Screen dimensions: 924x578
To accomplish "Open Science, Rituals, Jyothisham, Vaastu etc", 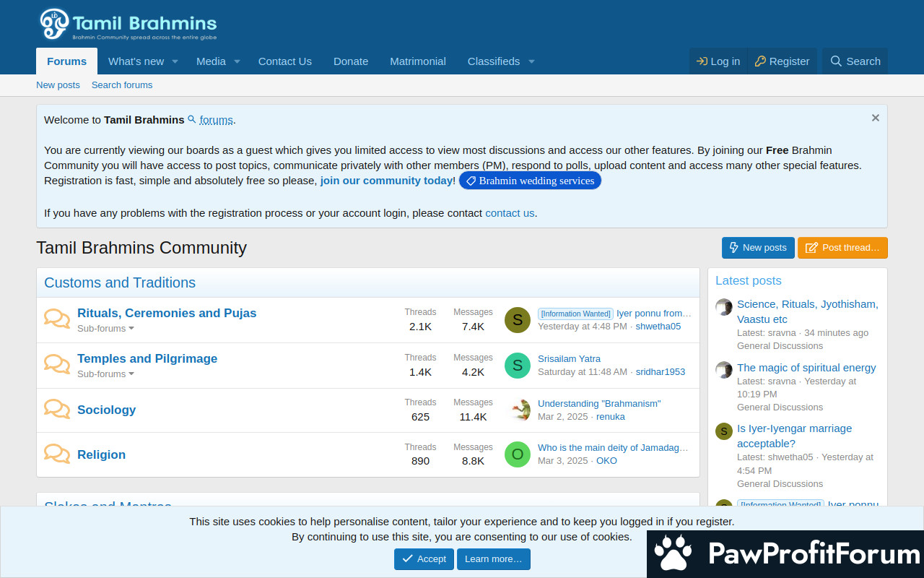I will point(808,311).
